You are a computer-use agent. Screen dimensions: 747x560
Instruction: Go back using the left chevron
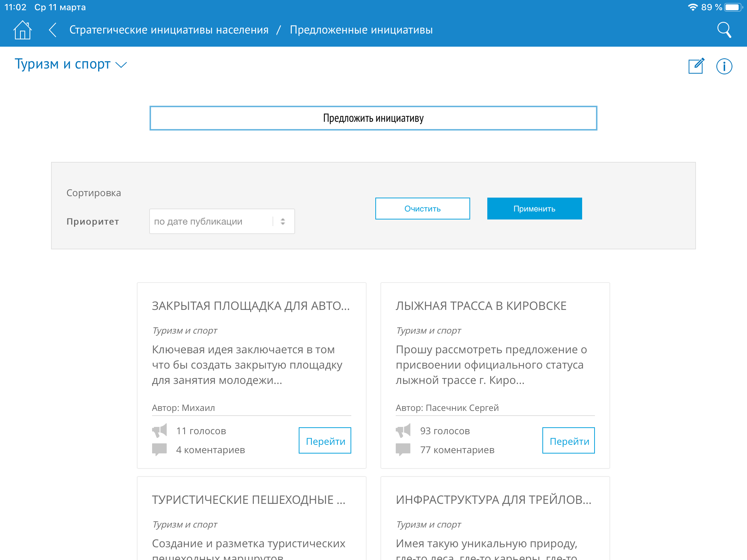53,30
